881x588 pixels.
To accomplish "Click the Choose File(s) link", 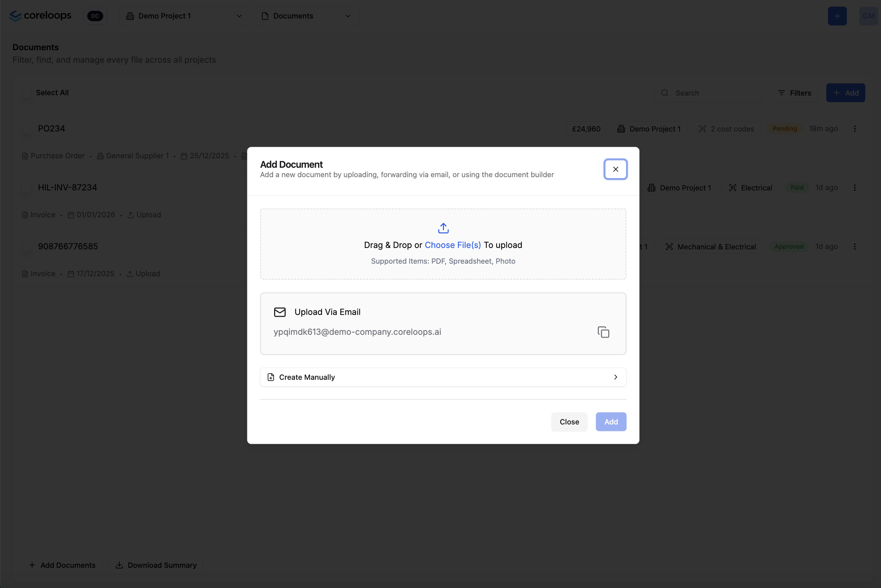I will [452, 245].
